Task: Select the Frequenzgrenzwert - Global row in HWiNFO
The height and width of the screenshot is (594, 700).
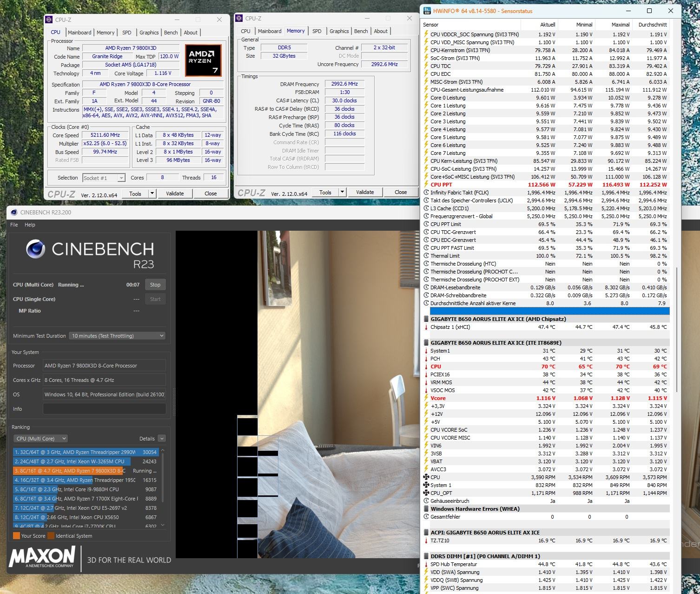Action: pyautogui.click(x=546, y=216)
